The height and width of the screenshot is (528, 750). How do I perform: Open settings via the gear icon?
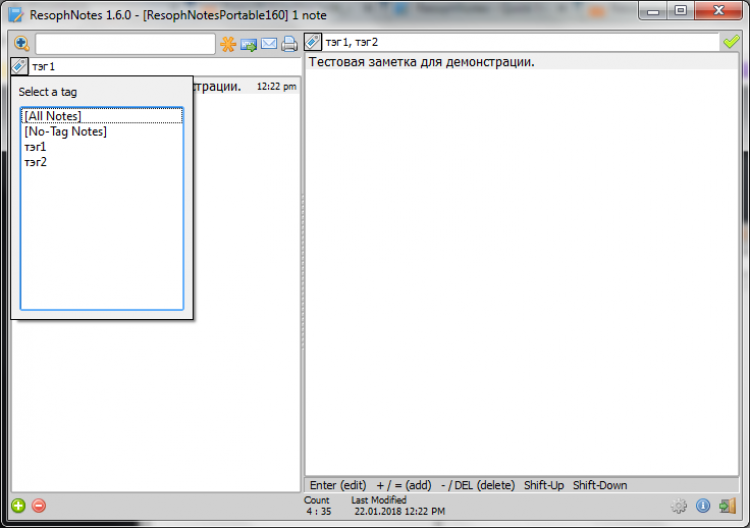tap(679, 506)
